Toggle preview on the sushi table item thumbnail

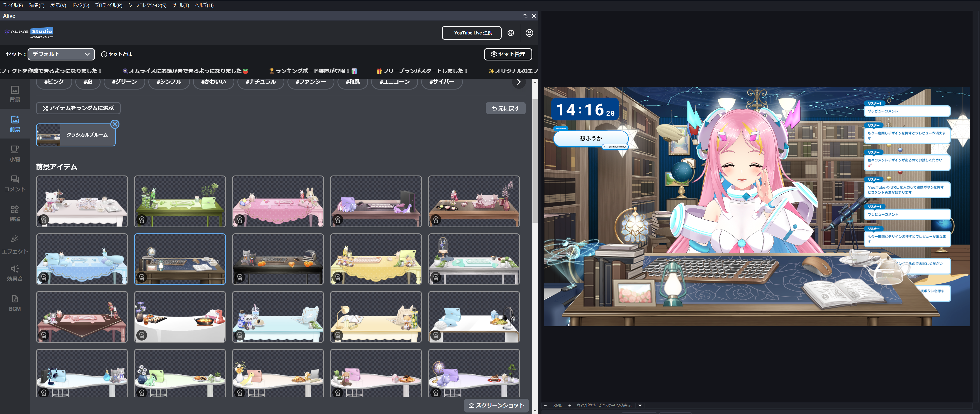click(179, 317)
